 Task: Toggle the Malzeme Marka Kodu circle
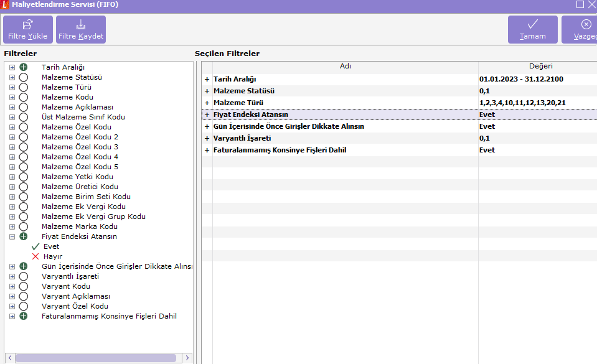point(24,226)
